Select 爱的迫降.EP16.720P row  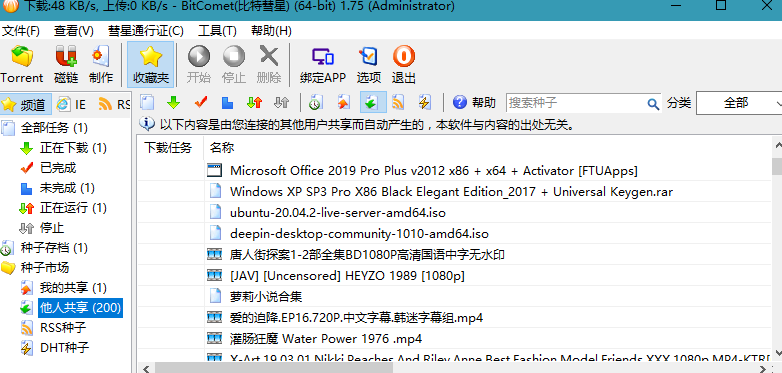pyautogui.click(x=454, y=317)
